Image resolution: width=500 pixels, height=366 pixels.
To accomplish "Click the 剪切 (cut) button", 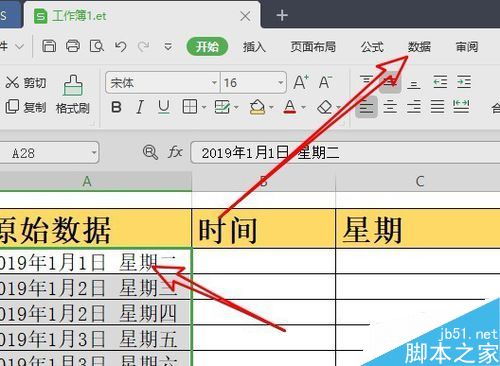I will tap(26, 82).
